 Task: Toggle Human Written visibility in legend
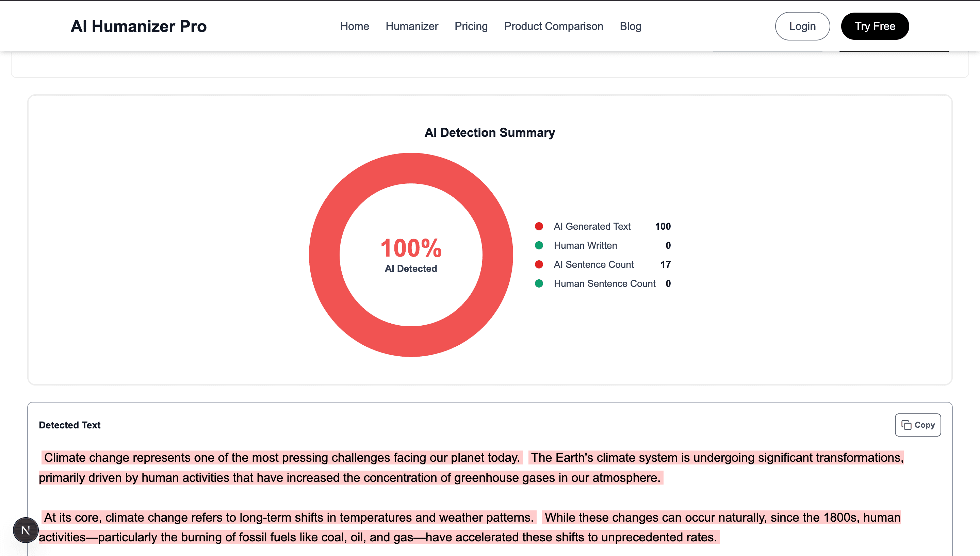(585, 246)
